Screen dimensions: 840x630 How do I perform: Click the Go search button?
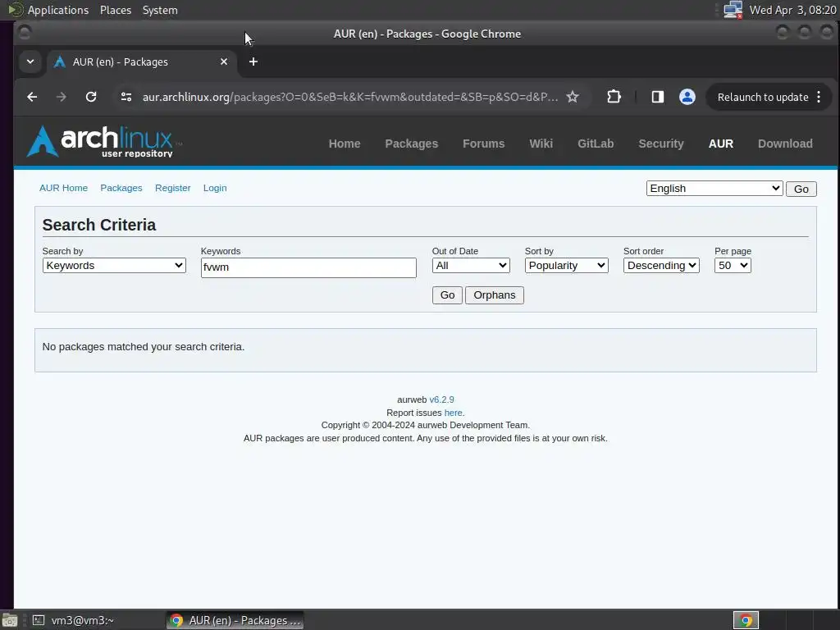point(447,295)
